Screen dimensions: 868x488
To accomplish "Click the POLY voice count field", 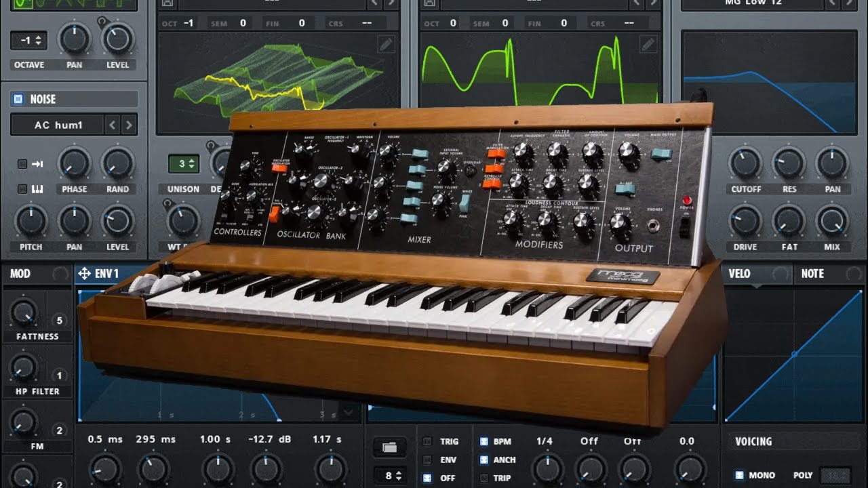I will coord(835,475).
